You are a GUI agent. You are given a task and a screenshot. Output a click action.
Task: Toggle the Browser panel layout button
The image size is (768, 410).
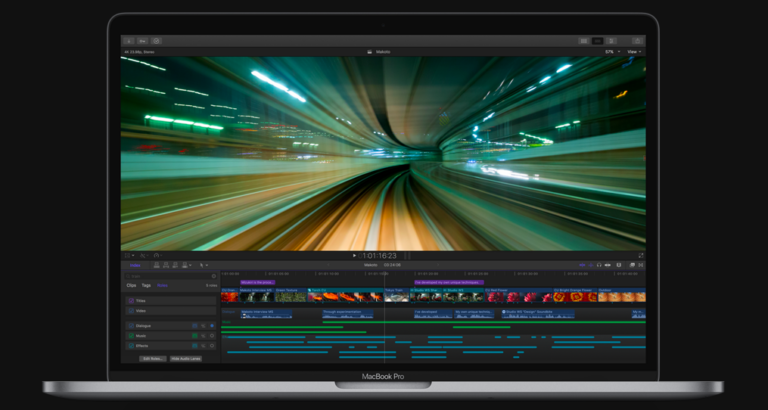583,41
